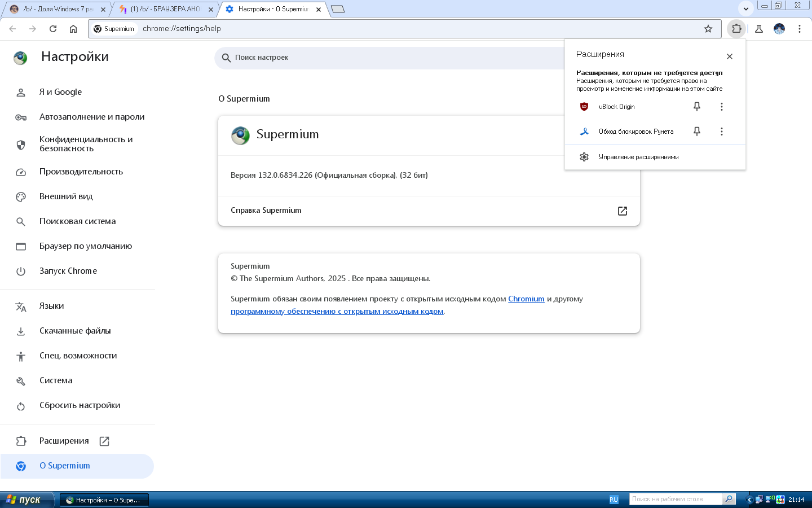This screenshot has height=508, width=812.
Task: Open a new tab
Action: click(x=338, y=9)
